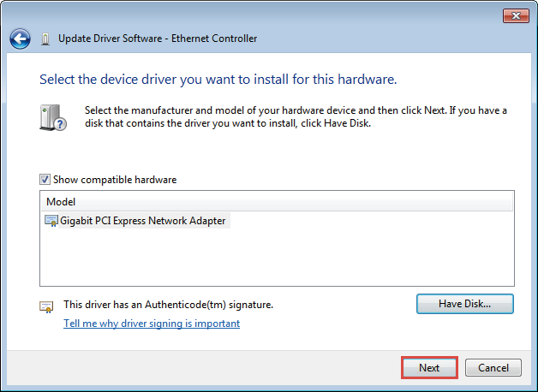Viewport: 538px width, 392px height.
Task: Open Tell me why driver signing is important
Action: (152, 324)
